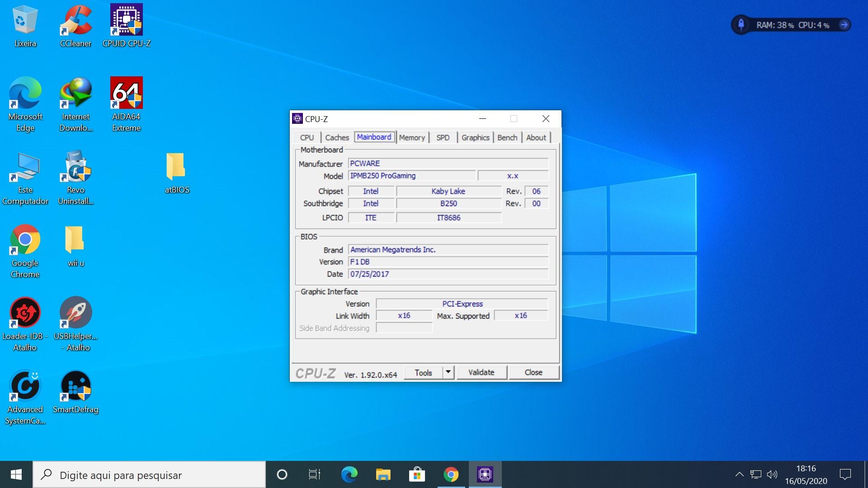Open the network status tray icon
This screenshot has width=868, height=488.
(756, 474)
